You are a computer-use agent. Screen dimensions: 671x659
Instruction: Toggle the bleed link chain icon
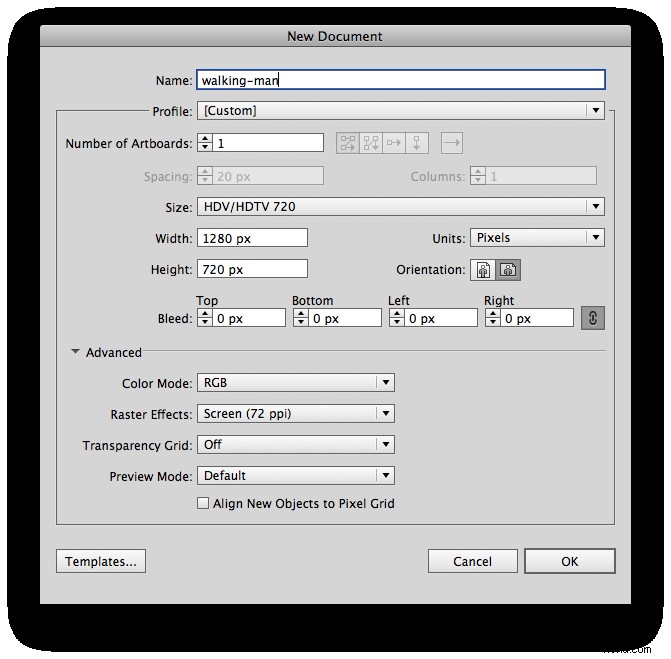593,318
